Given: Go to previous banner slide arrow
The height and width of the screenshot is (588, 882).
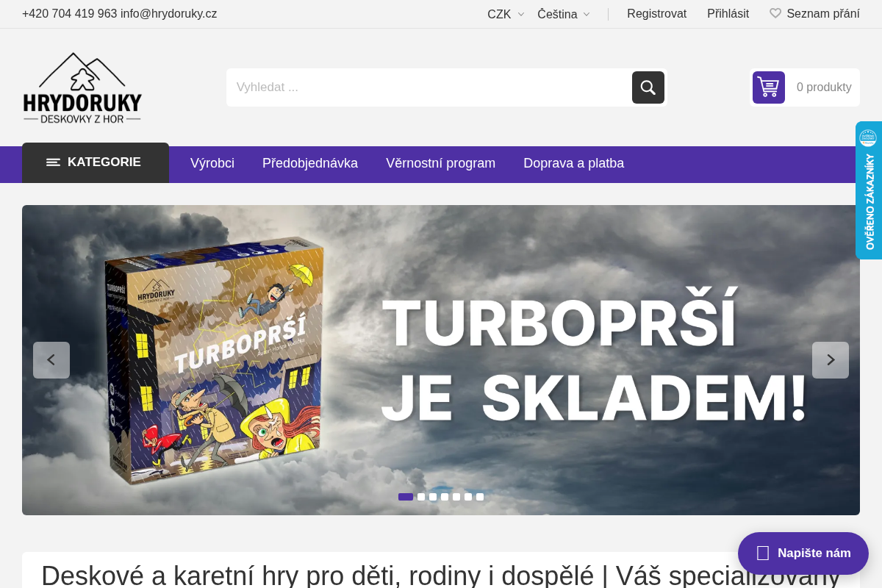Looking at the screenshot, I should pyautogui.click(x=51, y=360).
